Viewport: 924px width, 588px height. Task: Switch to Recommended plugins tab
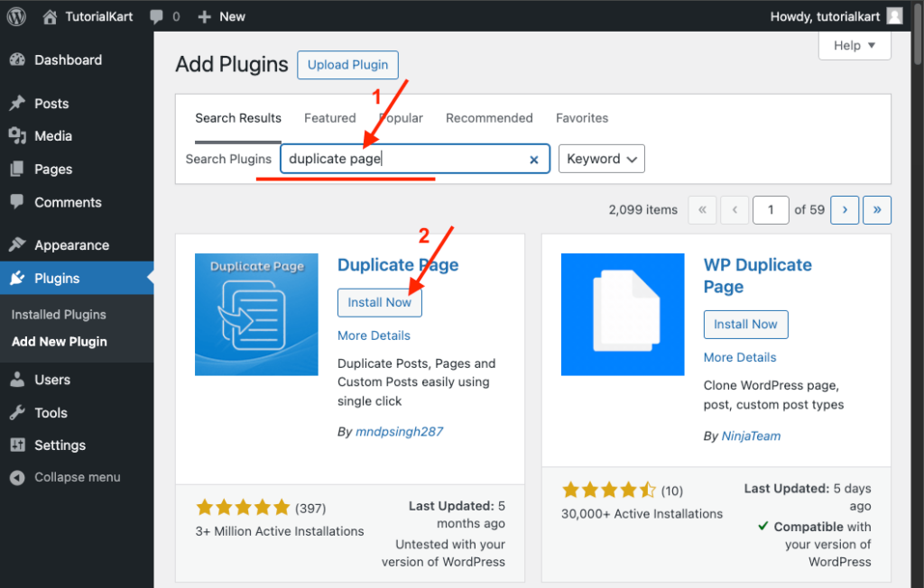click(x=489, y=118)
